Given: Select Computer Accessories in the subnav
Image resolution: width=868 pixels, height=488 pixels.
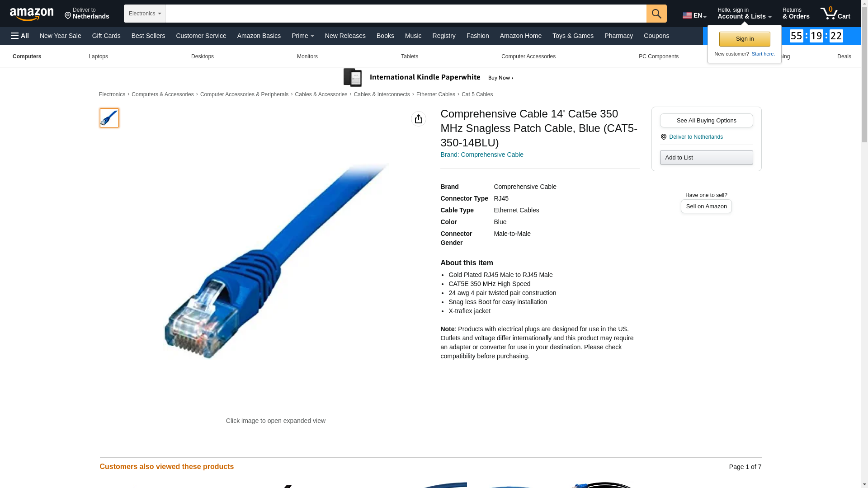Looking at the screenshot, I should pyautogui.click(x=528, y=56).
